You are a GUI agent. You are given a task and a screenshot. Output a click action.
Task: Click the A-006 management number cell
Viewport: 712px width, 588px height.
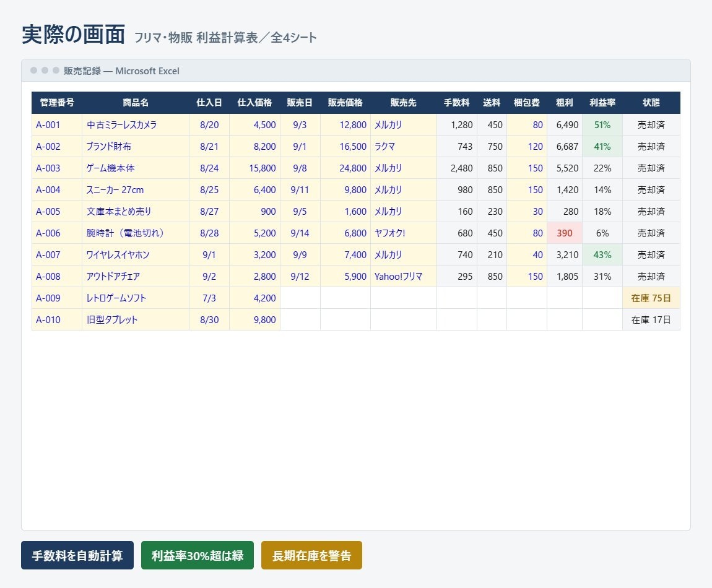pyautogui.click(x=57, y=233)
